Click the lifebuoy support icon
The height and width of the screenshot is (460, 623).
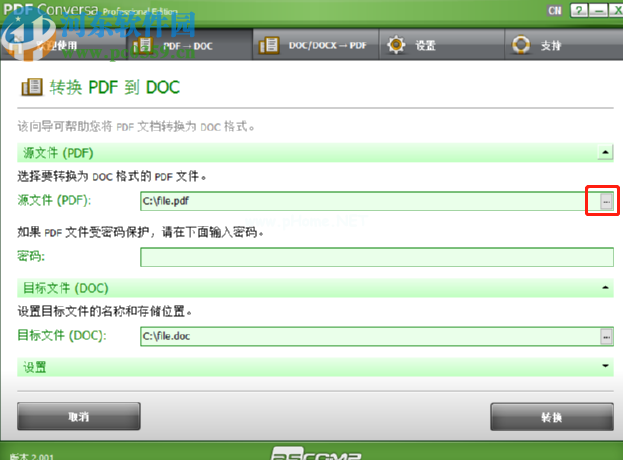[521, 44]
